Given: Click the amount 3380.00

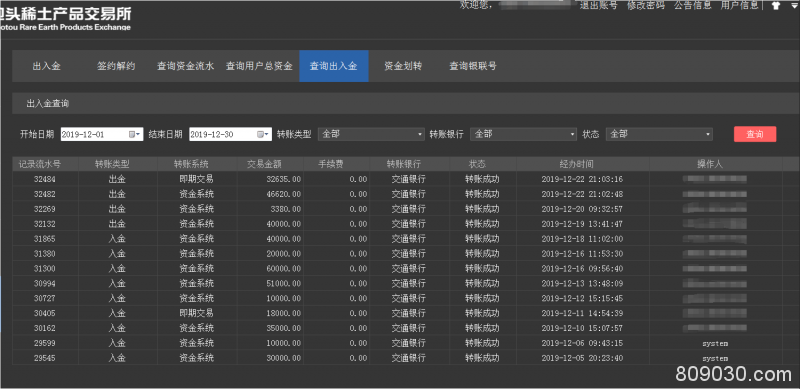Looking at the screenshot, I should click(286, 209).
